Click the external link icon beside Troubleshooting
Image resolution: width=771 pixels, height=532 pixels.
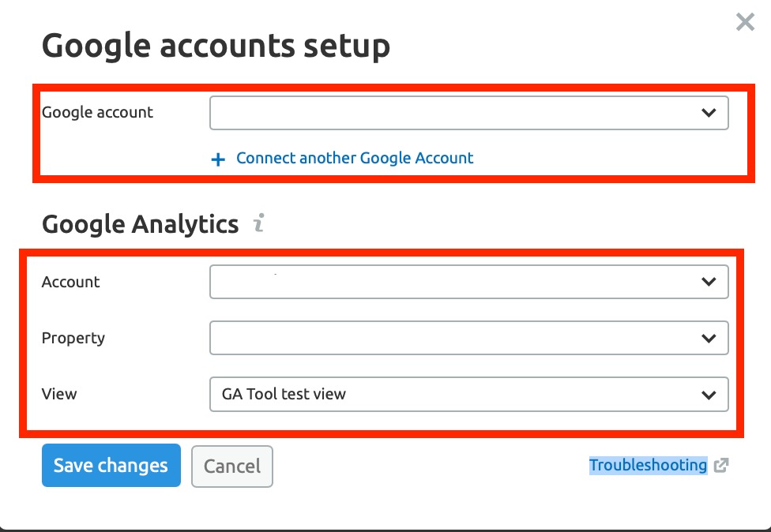point(721,465)
